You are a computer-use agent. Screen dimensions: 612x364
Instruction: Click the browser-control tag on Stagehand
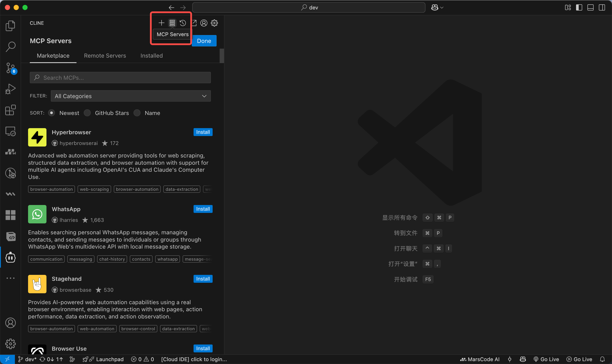(138, 329)
